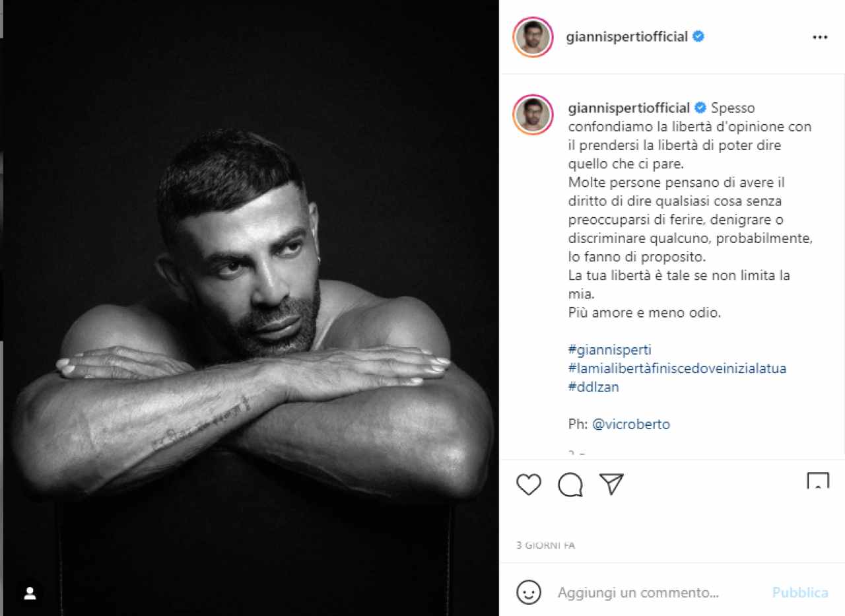Image resolution: width=845 pixels, height=616 pixels.
Task: Open emoji picker smiley icon
Action: coord(529,592)
